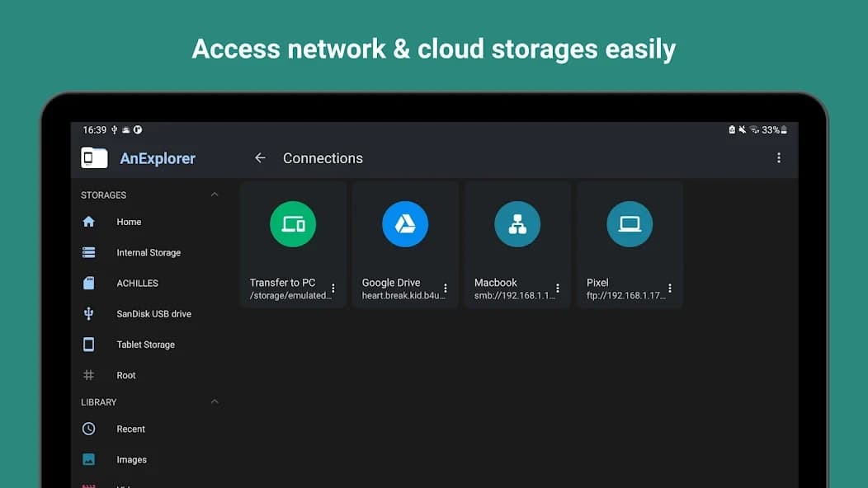
Task: Open options menu for Pixel connection
Action: pyautogui.click(x=670, y=289)
